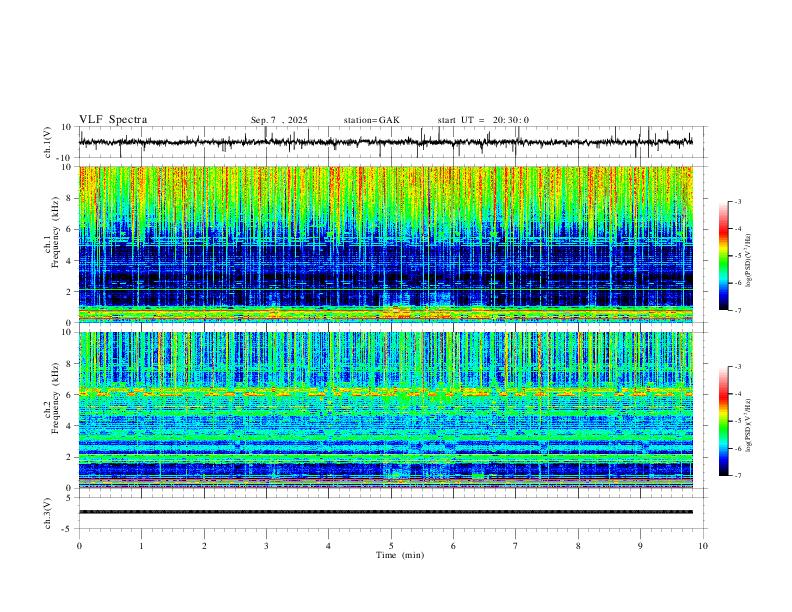This screenshot has height=612, width=792.
Task: Click the orange 6 kHz band in ch.2 spectrogram
Action: point(386,392)
